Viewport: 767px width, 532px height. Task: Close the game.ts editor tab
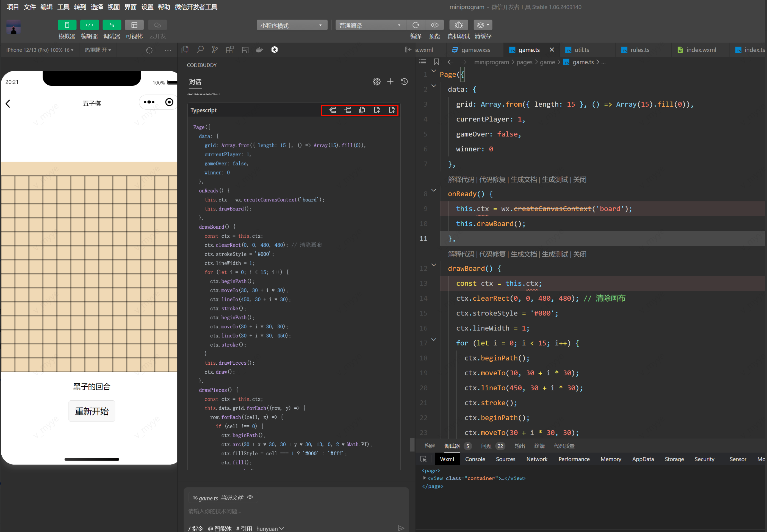[x=552, y=50]
